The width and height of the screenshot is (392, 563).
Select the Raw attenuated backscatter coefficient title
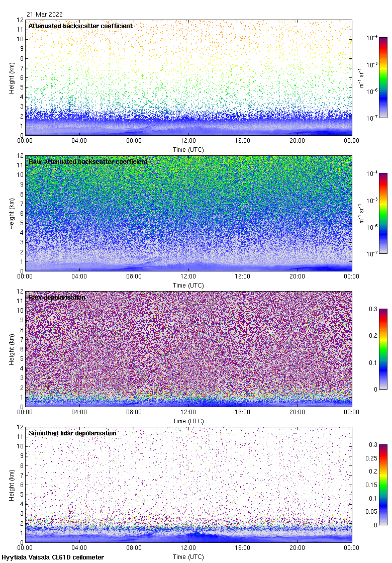click(x=88, y=161)
